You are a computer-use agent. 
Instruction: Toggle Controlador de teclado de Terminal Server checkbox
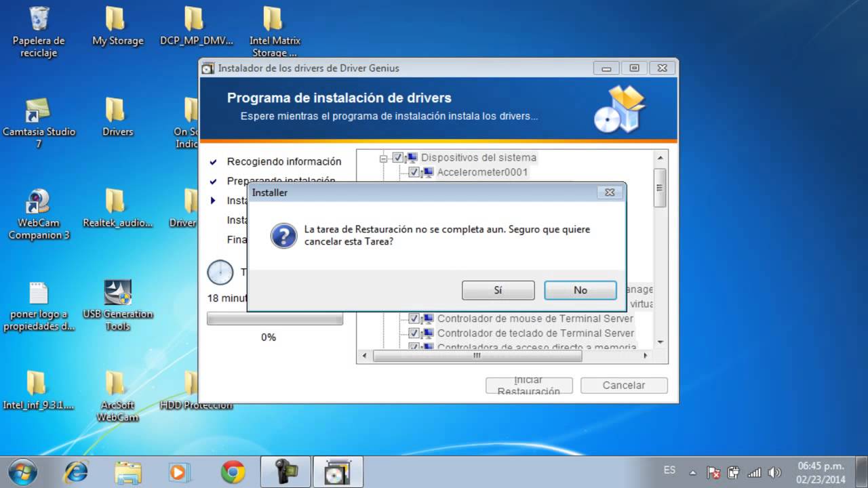[x=414, y=333]
